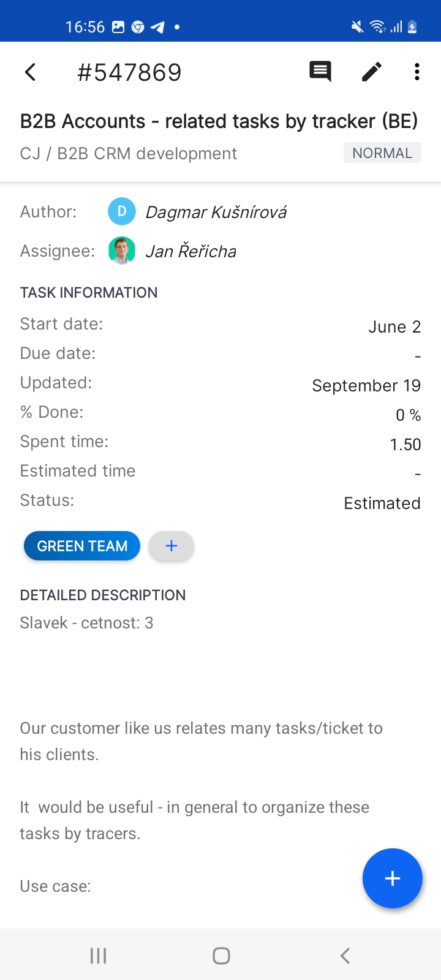Tap the Spent time value 1.50
The height and width of the screenshot is (980, 441).
(405, 445)
